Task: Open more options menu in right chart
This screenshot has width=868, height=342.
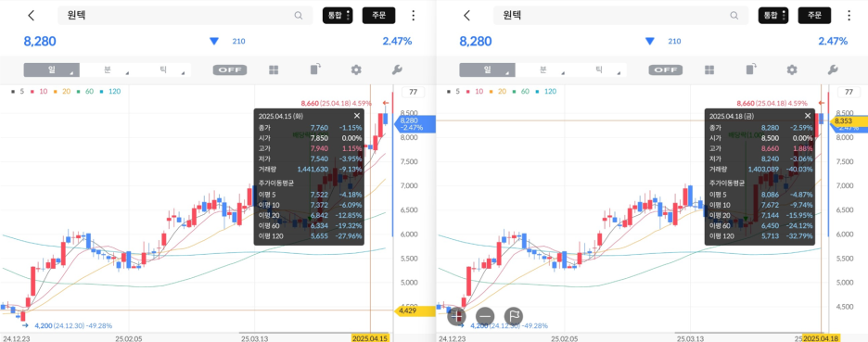Action: coord(849,16)
